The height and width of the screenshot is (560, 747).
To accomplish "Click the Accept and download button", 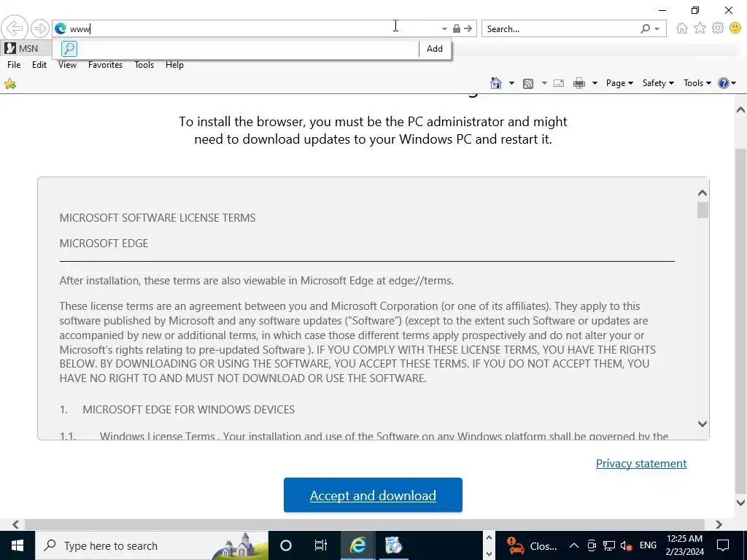I will click(373, 495).
